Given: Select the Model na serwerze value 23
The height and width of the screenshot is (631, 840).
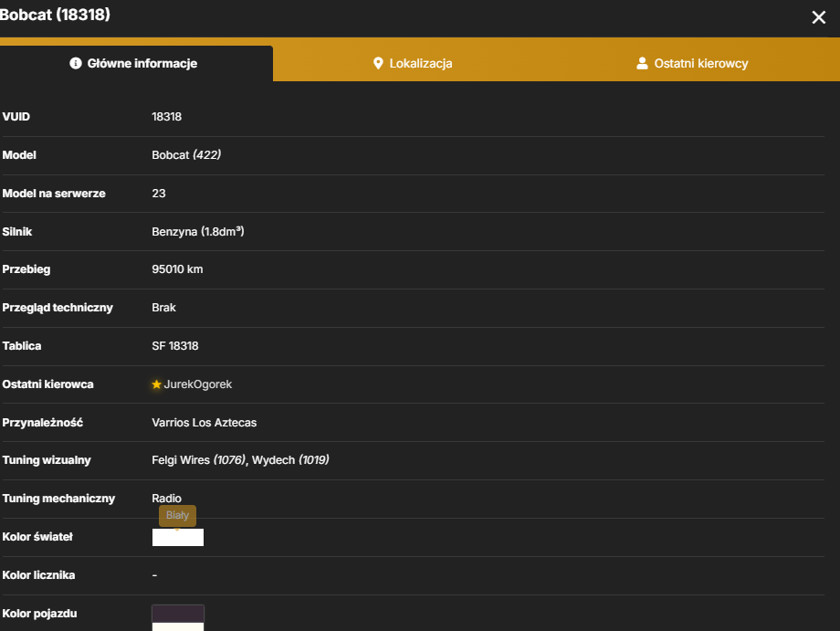Looking at the screenshot, I should coord(159,194).
